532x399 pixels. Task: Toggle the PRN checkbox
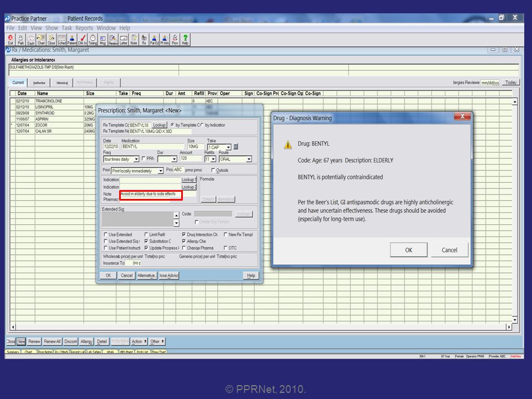[144, 158]
